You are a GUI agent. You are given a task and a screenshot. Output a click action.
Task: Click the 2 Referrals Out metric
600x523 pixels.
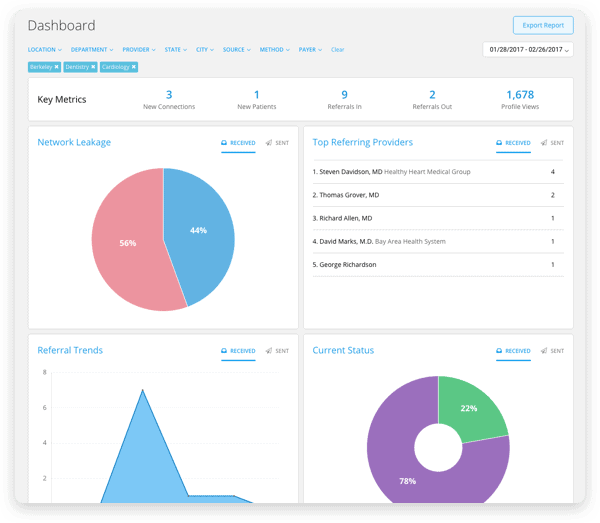click(x=432, y=99)
